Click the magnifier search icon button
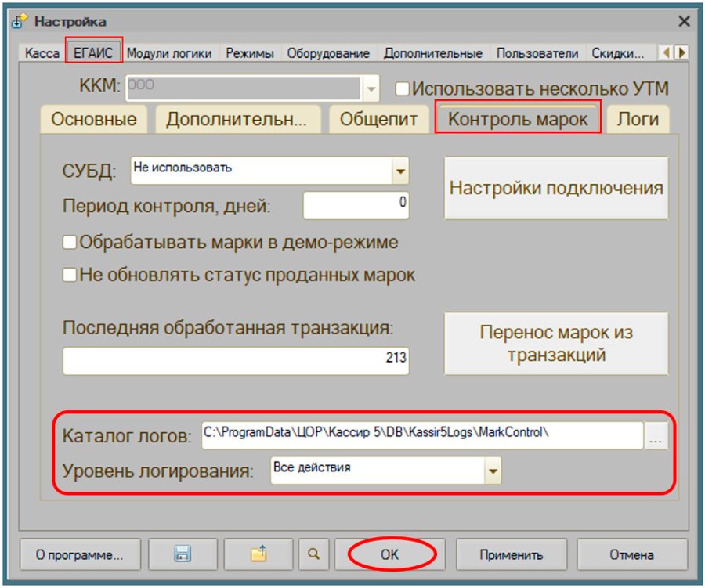The image size is (705, 588). click(x=313, y=554)
